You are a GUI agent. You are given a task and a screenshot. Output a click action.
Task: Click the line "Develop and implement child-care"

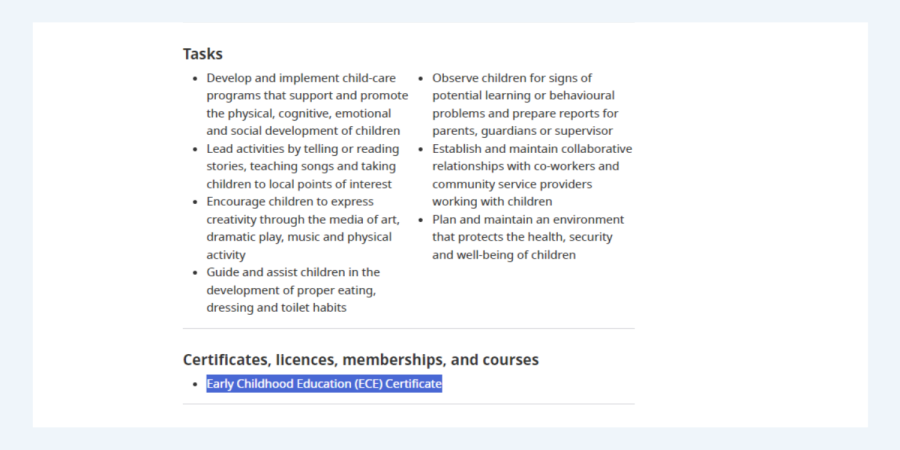301,78
